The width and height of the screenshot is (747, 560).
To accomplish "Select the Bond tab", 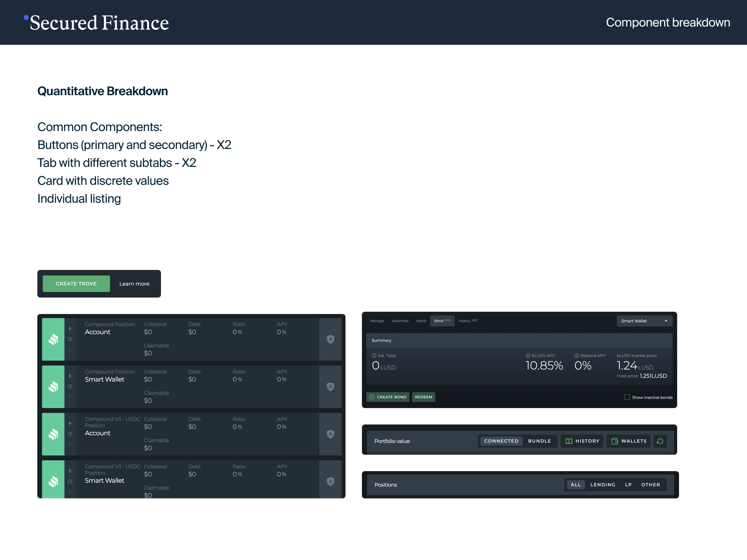I will 442,321.
